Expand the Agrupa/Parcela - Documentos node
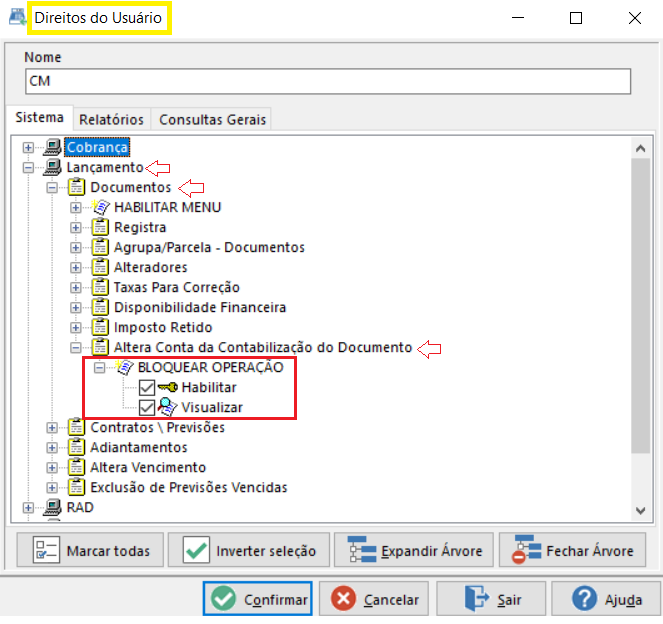The image size is (663, 624). coord(76,247)
